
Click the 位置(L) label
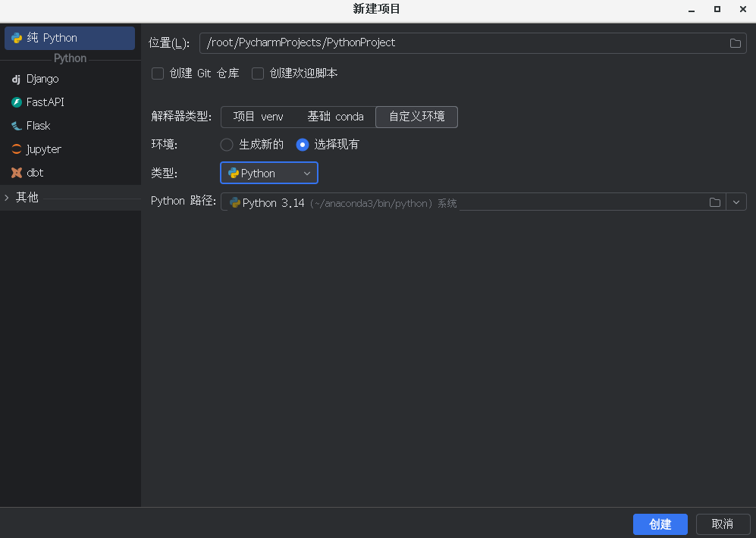[x=169, y=43]
